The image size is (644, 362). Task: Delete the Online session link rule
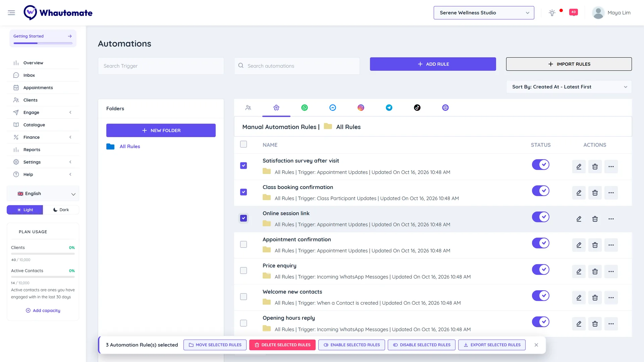[595, 219]
